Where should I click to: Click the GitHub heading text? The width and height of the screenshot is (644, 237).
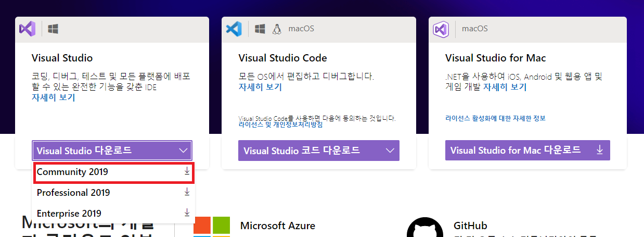[x=470, y=226]
